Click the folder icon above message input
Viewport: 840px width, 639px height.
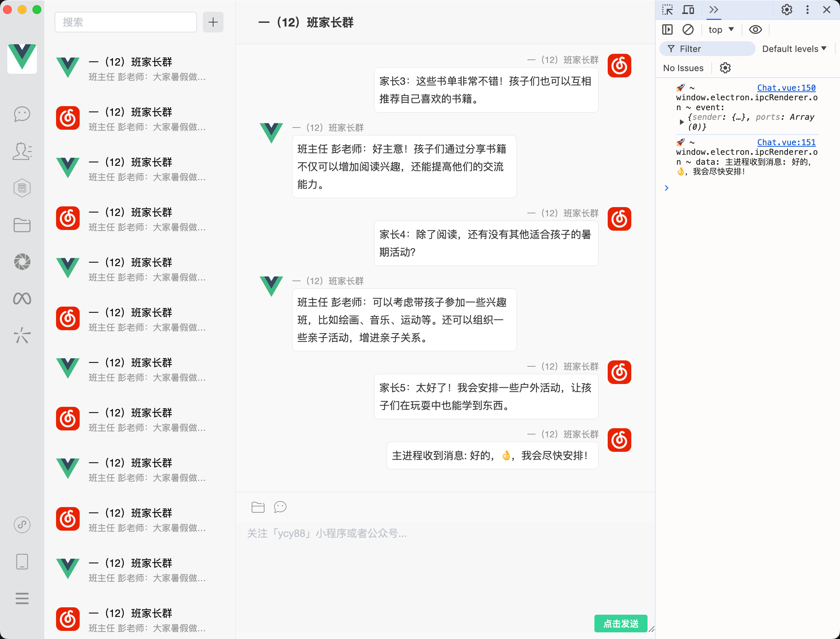click(258, 507)
